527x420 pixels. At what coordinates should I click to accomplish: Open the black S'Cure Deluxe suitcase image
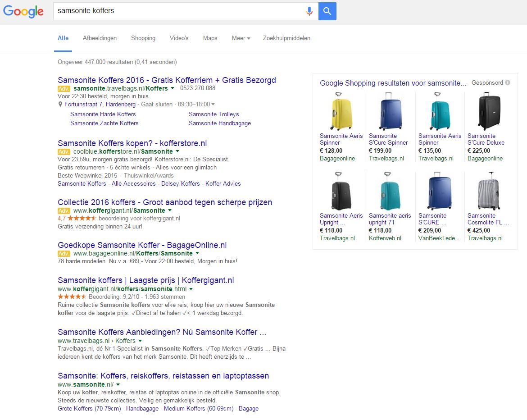(488, 111)
